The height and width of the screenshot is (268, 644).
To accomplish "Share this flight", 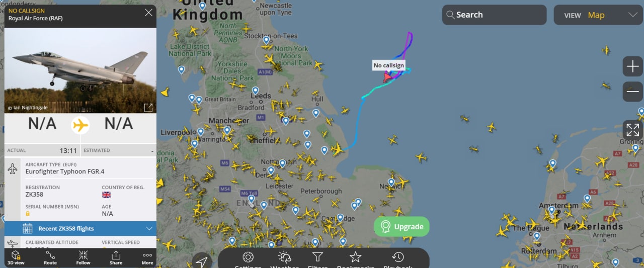I will 116,257.
